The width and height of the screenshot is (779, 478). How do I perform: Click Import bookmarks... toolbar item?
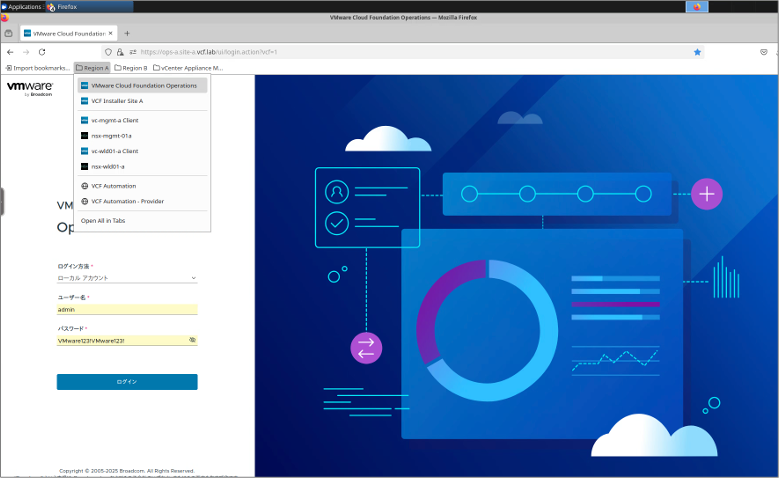[38, 68]
